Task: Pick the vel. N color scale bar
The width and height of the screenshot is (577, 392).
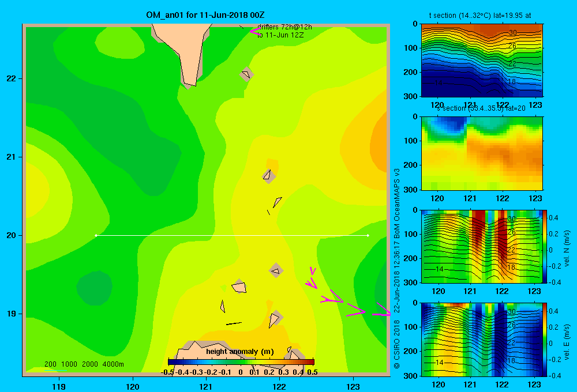Action: 545,246
